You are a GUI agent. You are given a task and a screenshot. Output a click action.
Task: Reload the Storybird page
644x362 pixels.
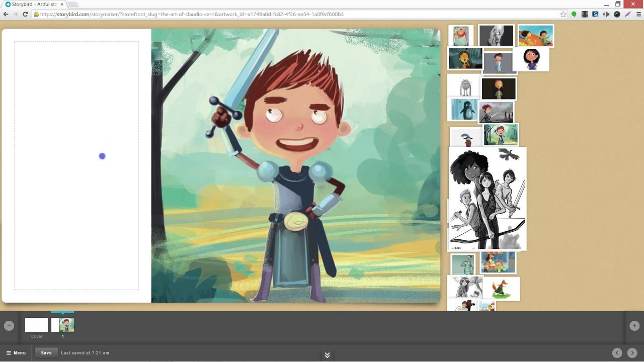pos(25,15)
